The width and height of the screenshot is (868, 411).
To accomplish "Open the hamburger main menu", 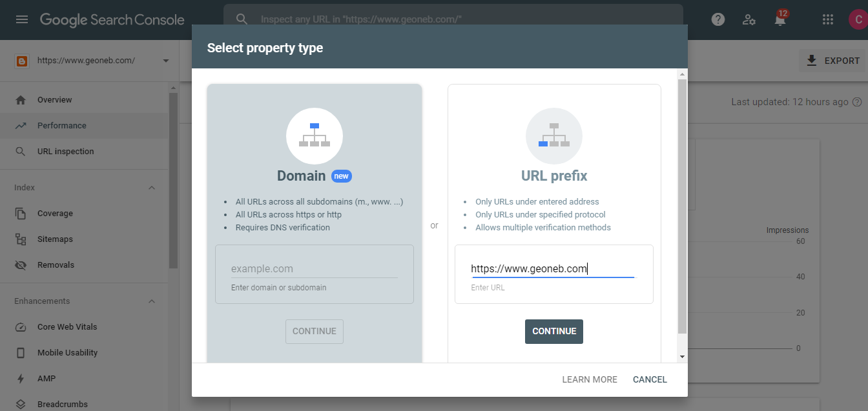I will point(22,20).
